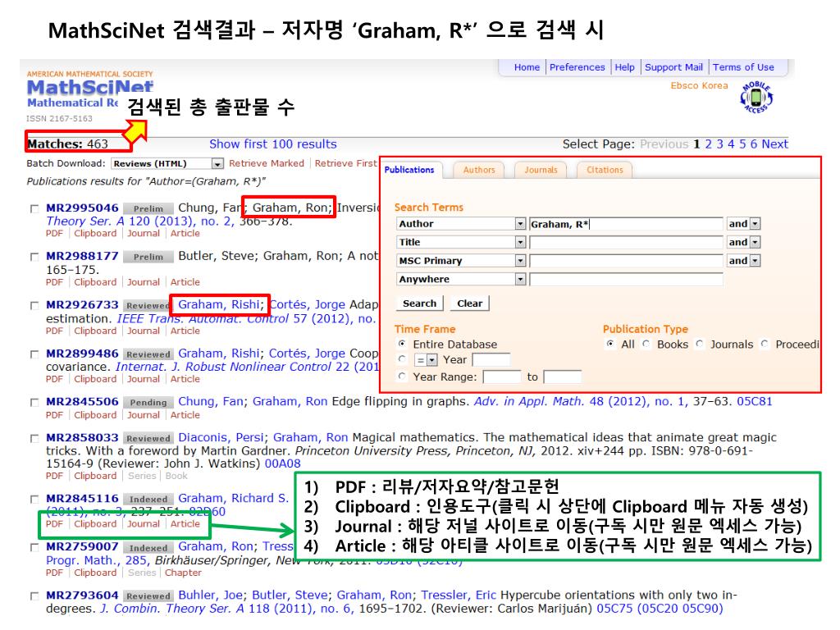The image size is (840, 630).
Task: Open Preferences in the top navigation
Action: 577,67
